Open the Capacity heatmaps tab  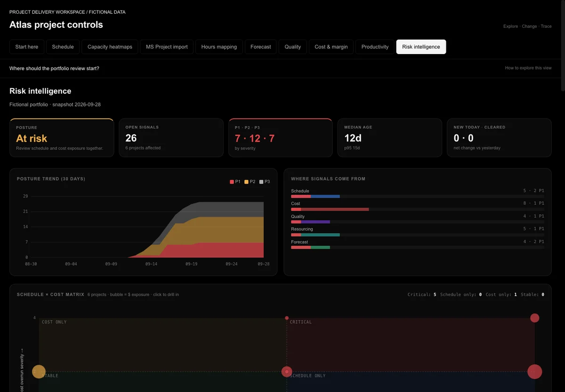pos(110,47)
